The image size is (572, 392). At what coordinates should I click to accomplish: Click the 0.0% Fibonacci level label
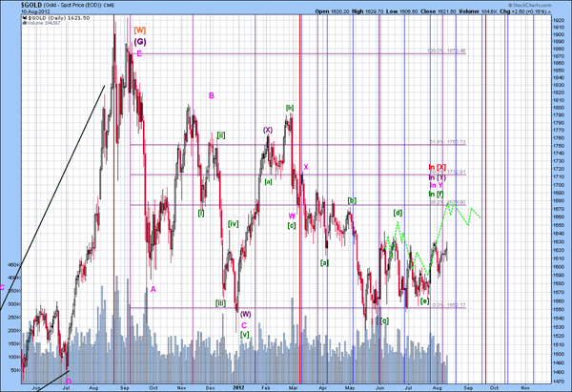click(x=449, y=305)
